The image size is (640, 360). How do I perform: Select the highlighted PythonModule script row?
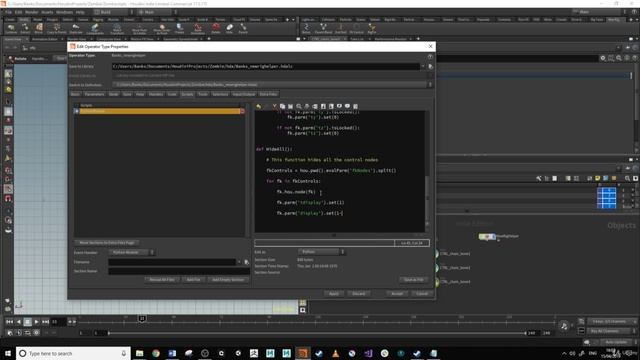pos(160,111)
